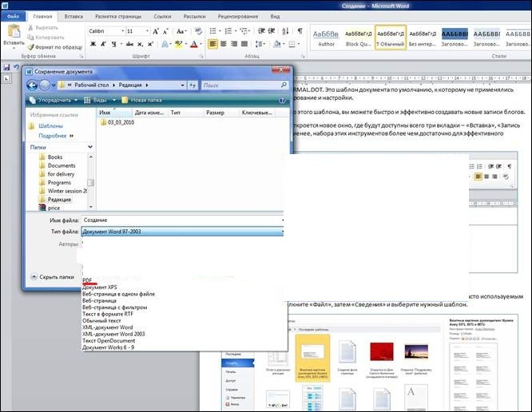Click the Decrease Indent icon

click(261, 31)
